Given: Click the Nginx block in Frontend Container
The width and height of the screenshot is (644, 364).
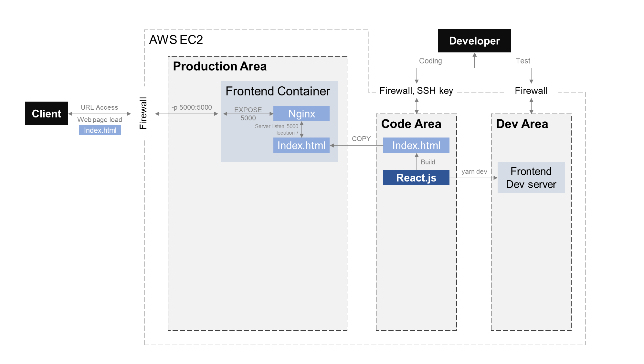Looking at the screenshot, I should pyautogui.click(x=301, y=114).
